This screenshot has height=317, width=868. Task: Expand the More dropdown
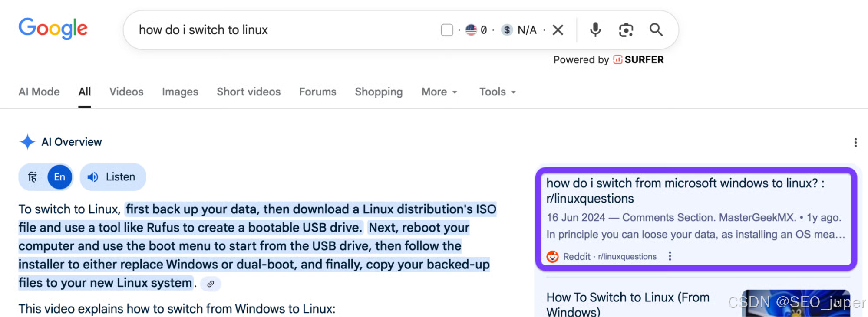[439, 92]
